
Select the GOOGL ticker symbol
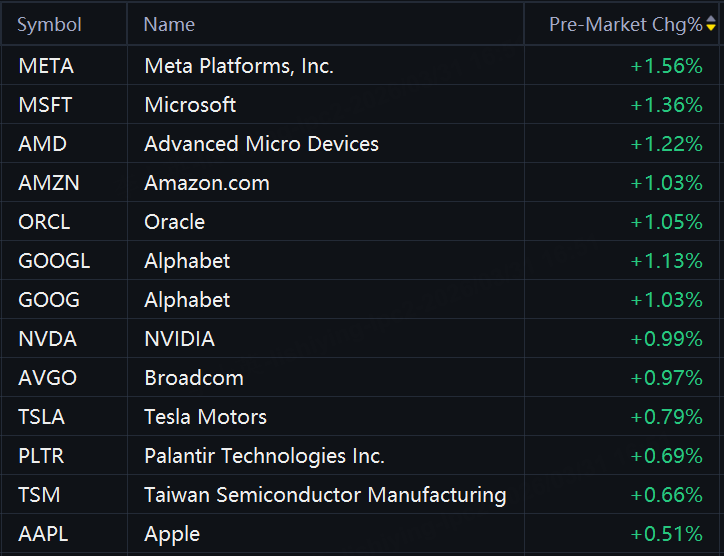point(54,261)
